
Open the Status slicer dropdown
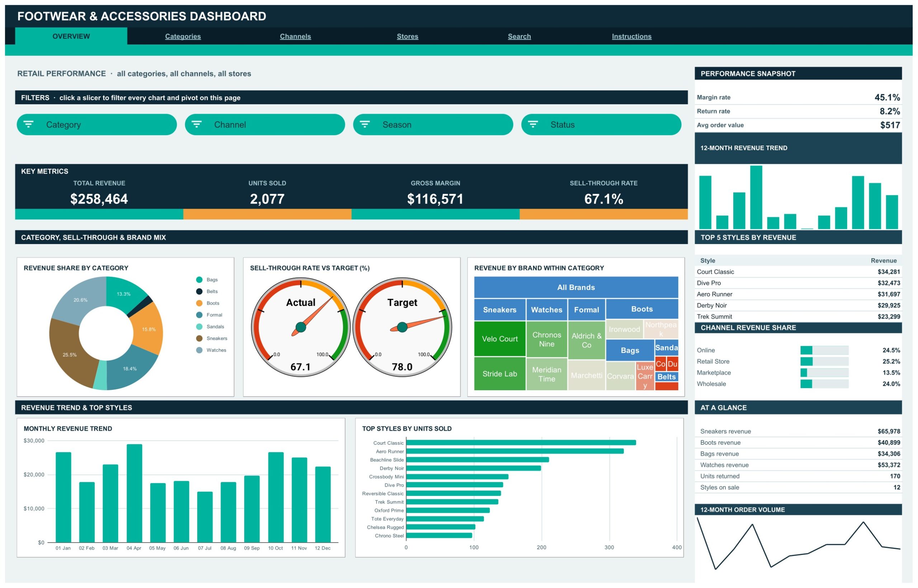[601, 124]
